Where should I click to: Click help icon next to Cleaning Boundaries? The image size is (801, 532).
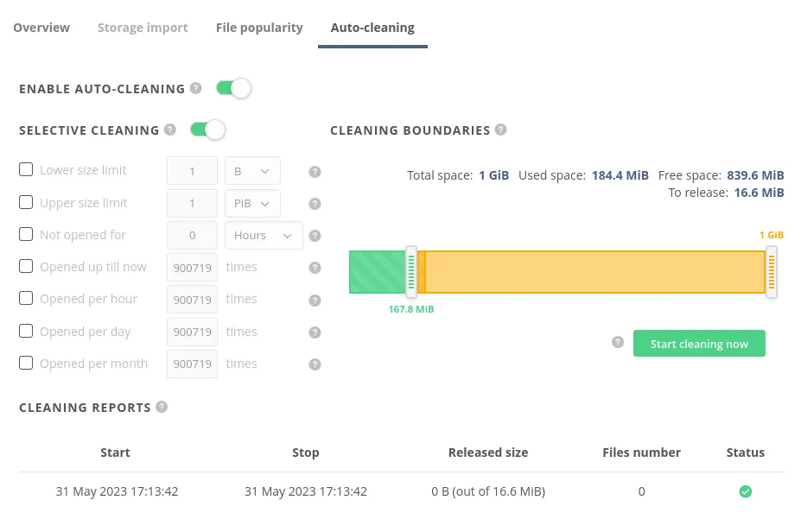pyautogui.click(x=501, y=130)
